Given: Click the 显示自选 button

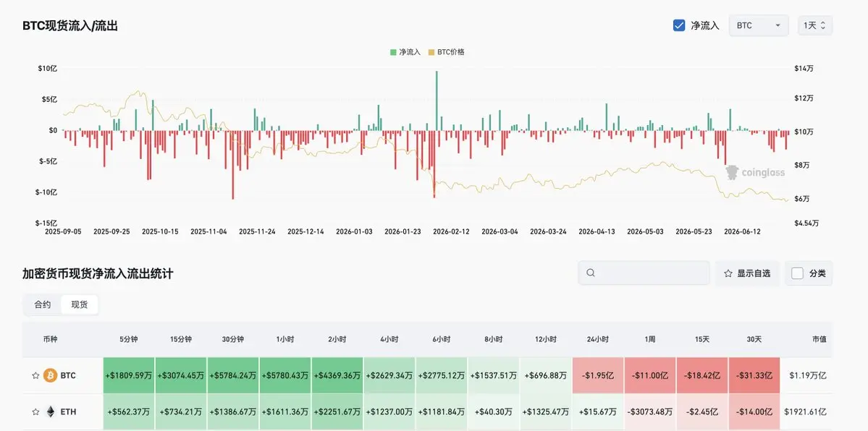Looking at the screenshot, I should (747, 273).
